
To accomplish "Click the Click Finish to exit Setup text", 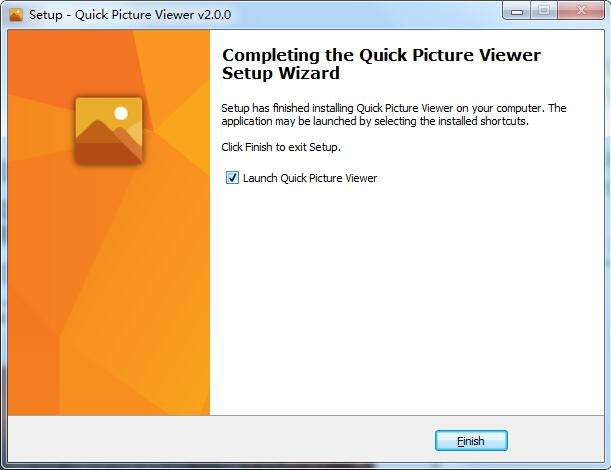I will click(281, 147).
